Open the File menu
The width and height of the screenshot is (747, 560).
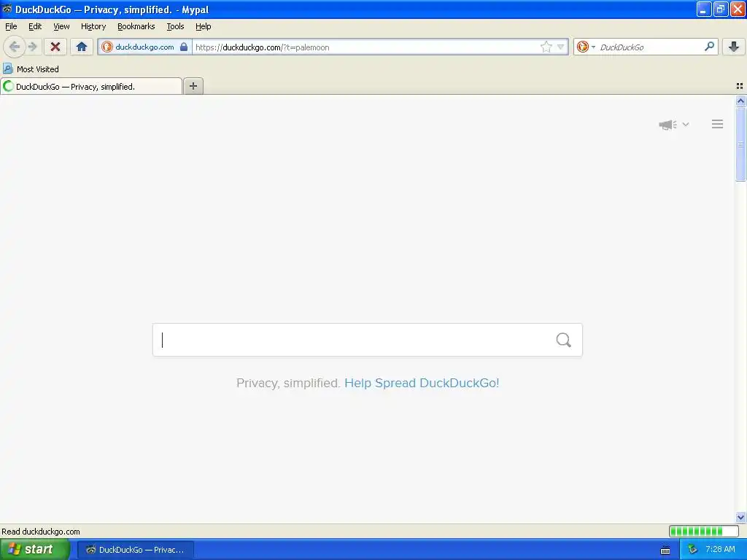click(x=11, y=26)
